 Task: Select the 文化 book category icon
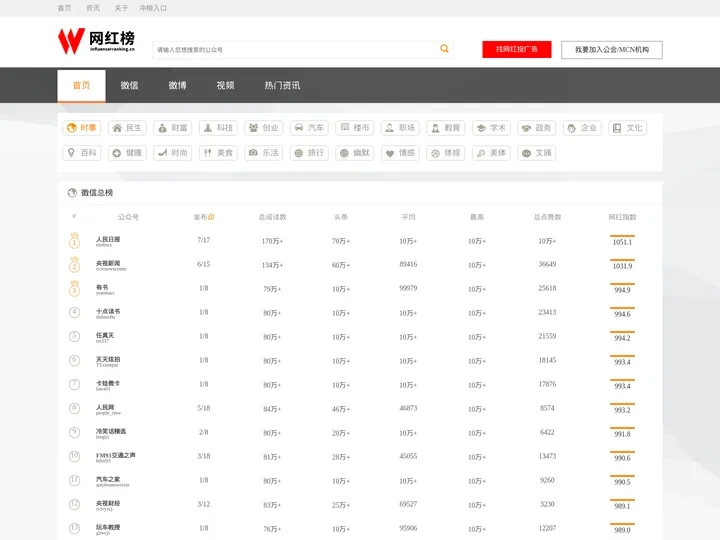[x=617, y=128]
